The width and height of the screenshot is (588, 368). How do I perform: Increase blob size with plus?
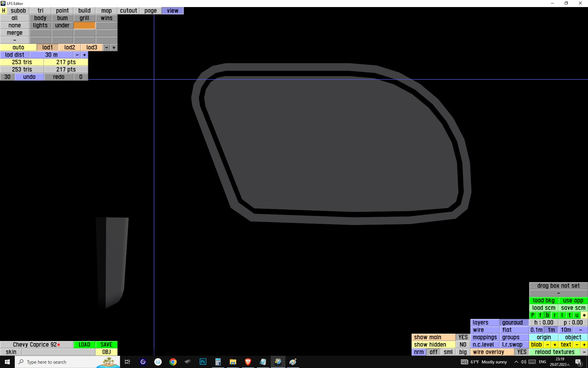point(555,344)
